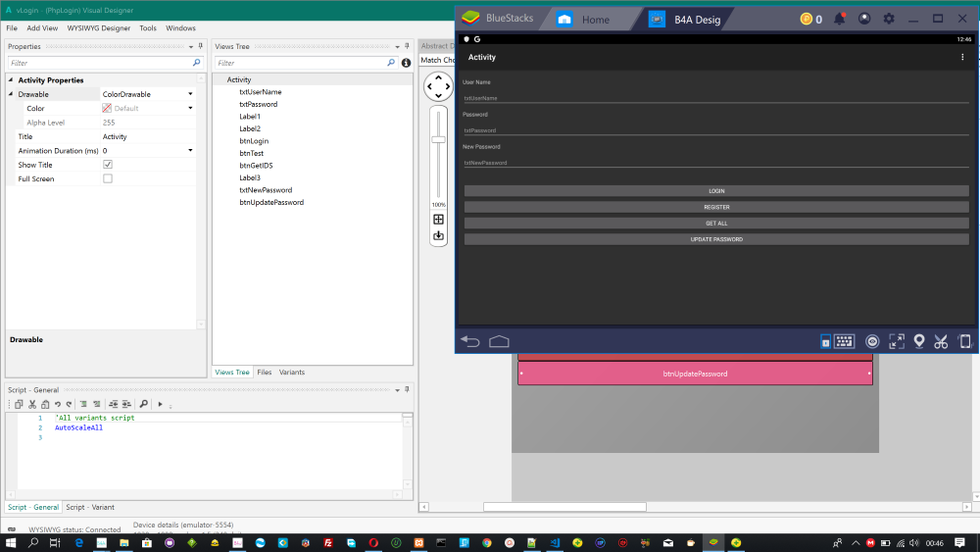Toggle the Full Screen checkbox

click(108, 178)
